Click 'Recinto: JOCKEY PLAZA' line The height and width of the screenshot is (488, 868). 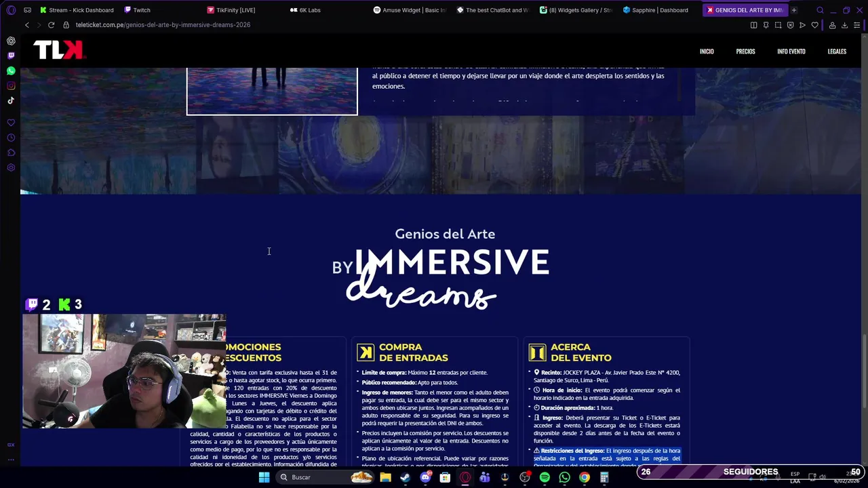[607, 376]
